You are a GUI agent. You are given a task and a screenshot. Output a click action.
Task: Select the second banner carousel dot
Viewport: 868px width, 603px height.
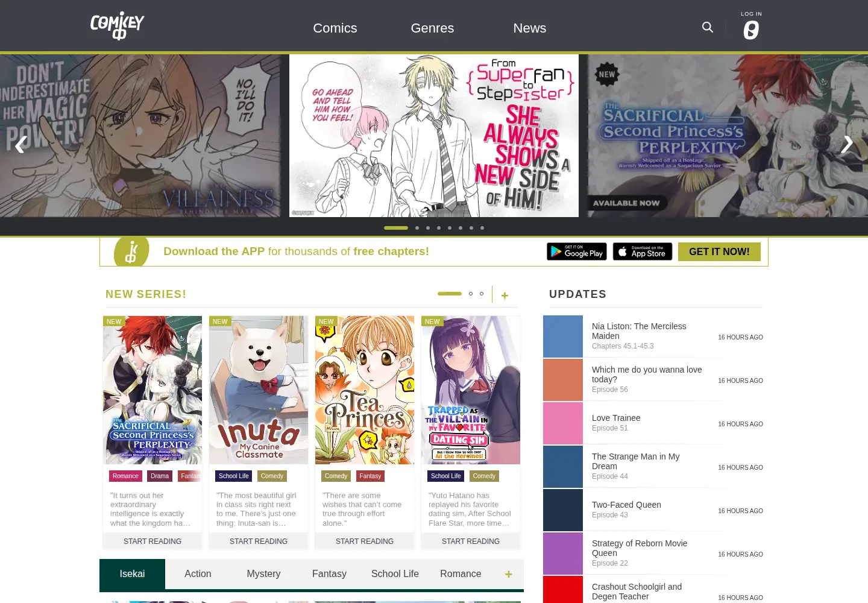(417, 228)
